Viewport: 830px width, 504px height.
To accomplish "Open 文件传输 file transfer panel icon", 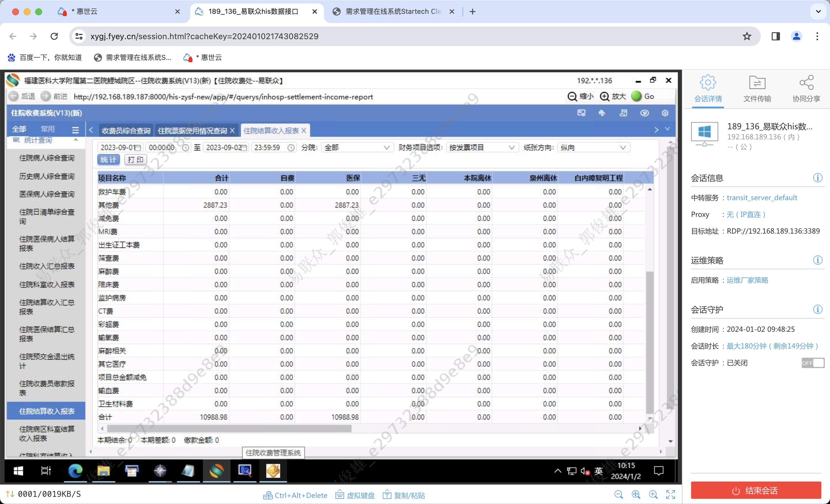I will click(757, 82).
